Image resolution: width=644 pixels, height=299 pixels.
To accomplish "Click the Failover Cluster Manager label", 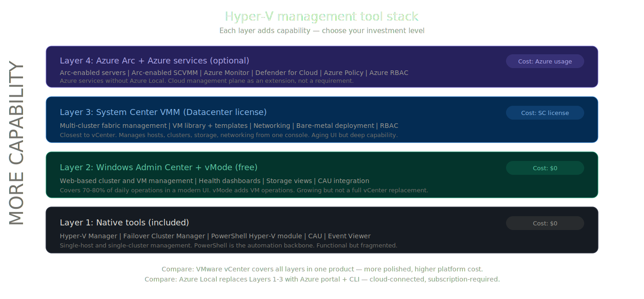I will click(x=163, y=236).
